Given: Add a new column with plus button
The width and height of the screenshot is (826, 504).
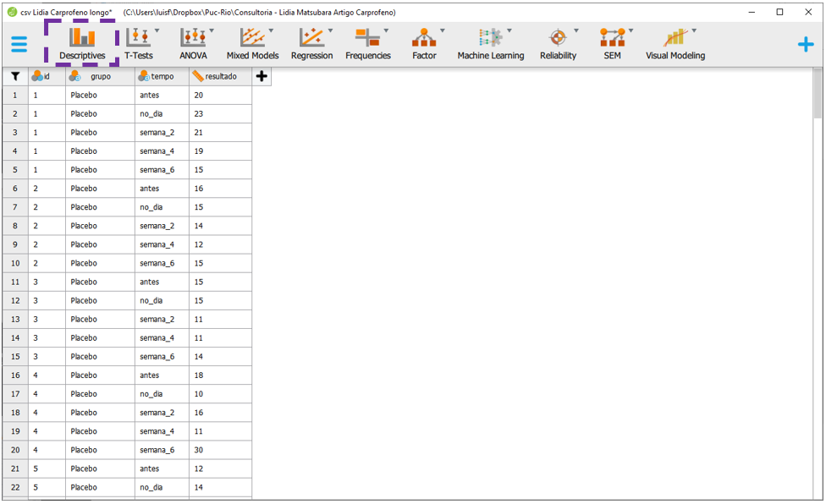Looking at the screenshot, I should click(x=262, y=76).
